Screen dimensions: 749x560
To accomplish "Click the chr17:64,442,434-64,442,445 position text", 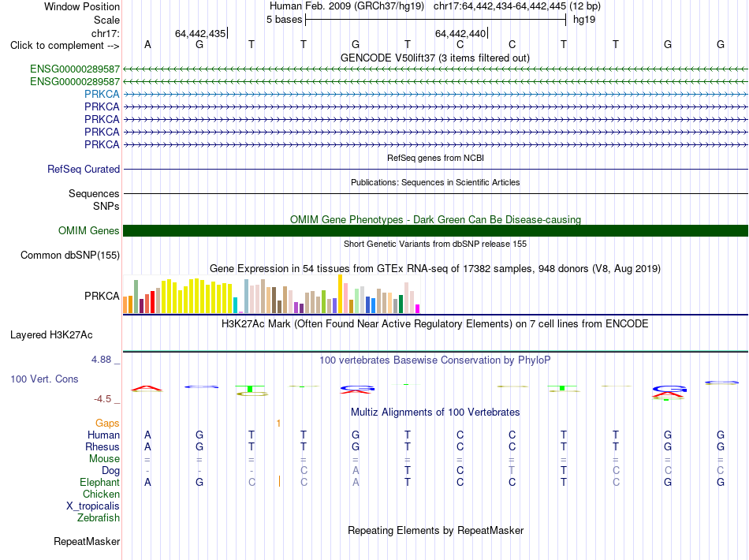I will [x=500, y=6].
